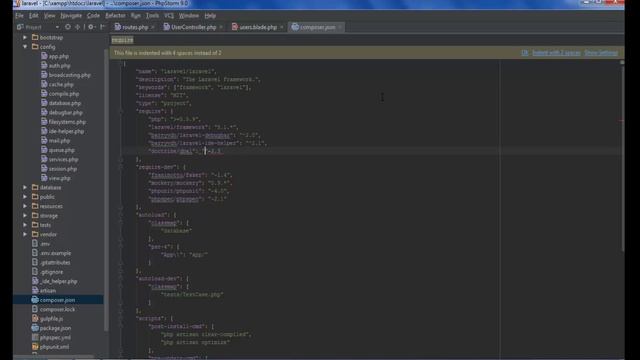Click the Collapse All icon in Project panel
The width and height of the screenshot is (640, 360).
point(78,27)
